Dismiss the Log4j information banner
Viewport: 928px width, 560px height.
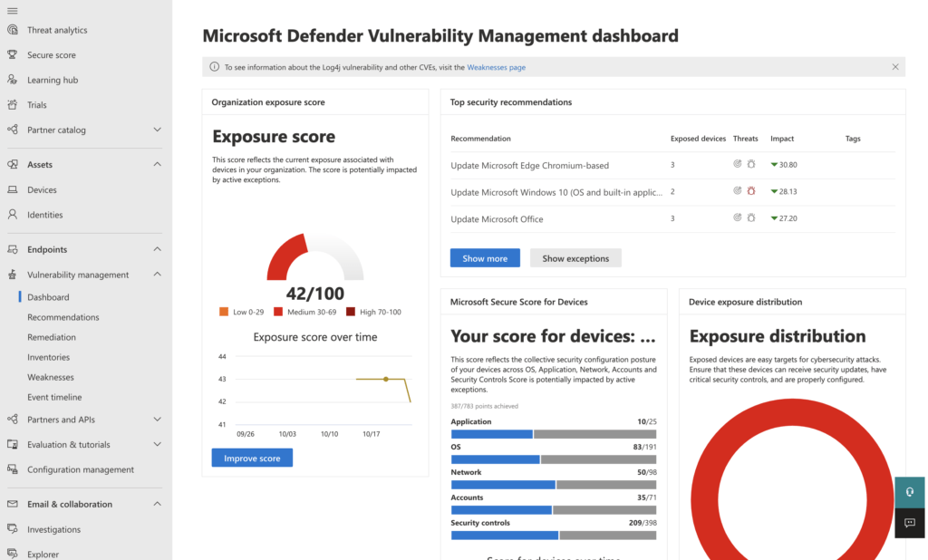[x=895, y=66]
